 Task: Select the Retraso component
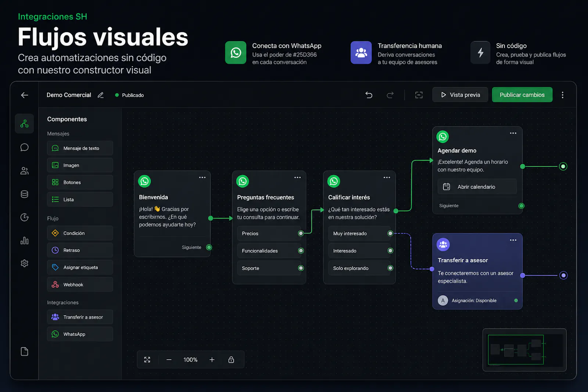tap(80, 250)
